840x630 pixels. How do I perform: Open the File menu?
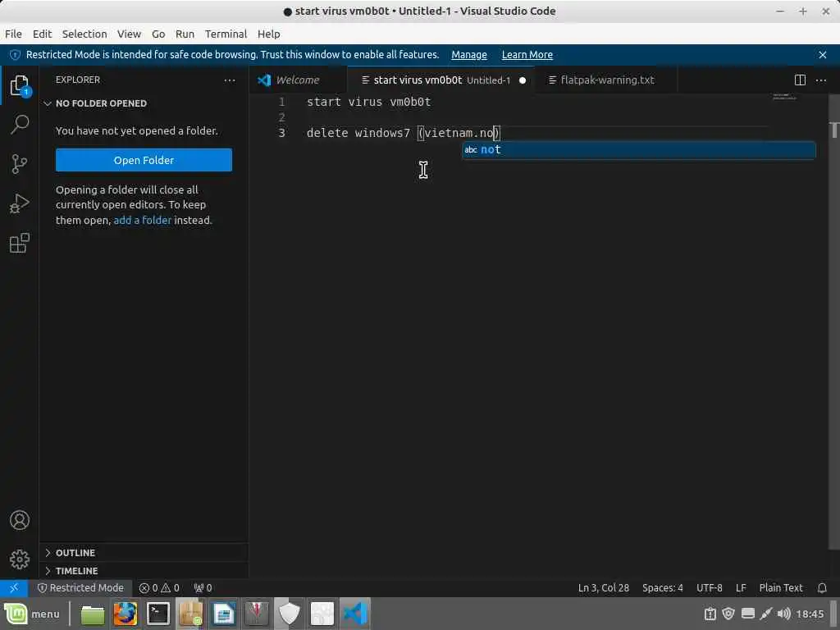[x=13, y=34]
